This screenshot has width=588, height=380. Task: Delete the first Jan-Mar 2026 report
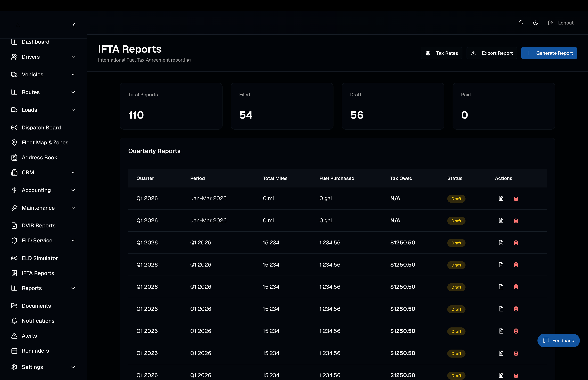516,198
